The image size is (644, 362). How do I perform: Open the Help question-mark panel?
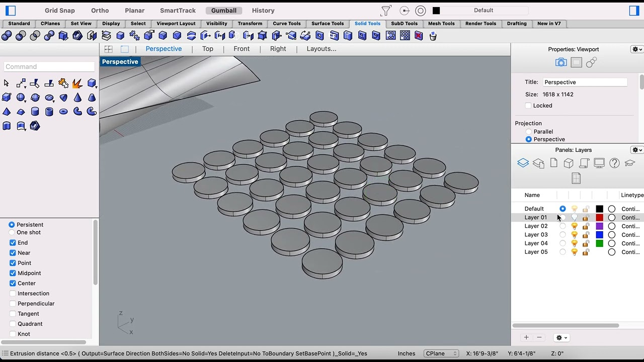point(614,163)
